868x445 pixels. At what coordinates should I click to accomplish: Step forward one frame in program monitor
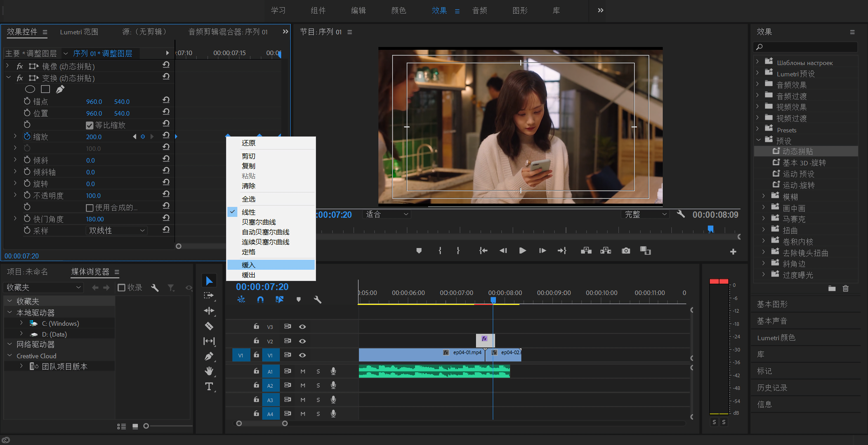point(542,251)
